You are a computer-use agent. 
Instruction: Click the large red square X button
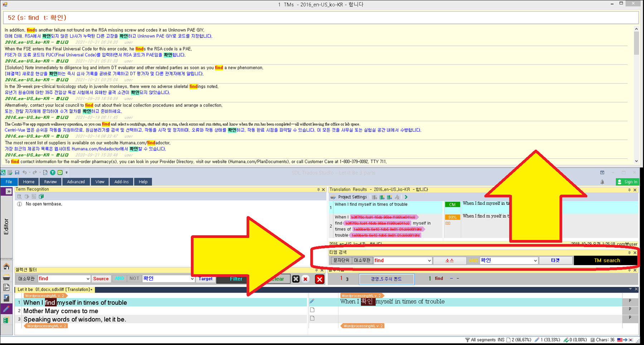(x=319, y=279)
